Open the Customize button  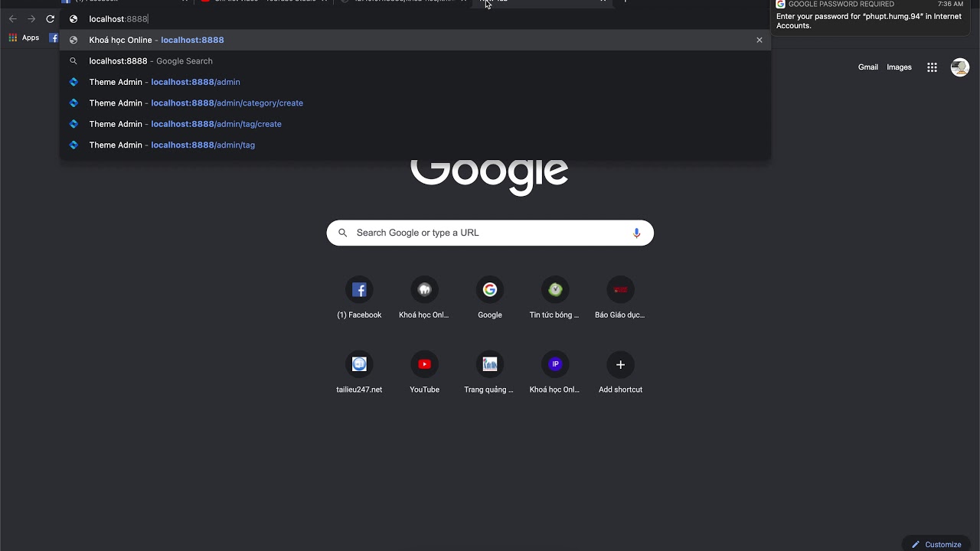pyautogui.click(x=936, y=544)
